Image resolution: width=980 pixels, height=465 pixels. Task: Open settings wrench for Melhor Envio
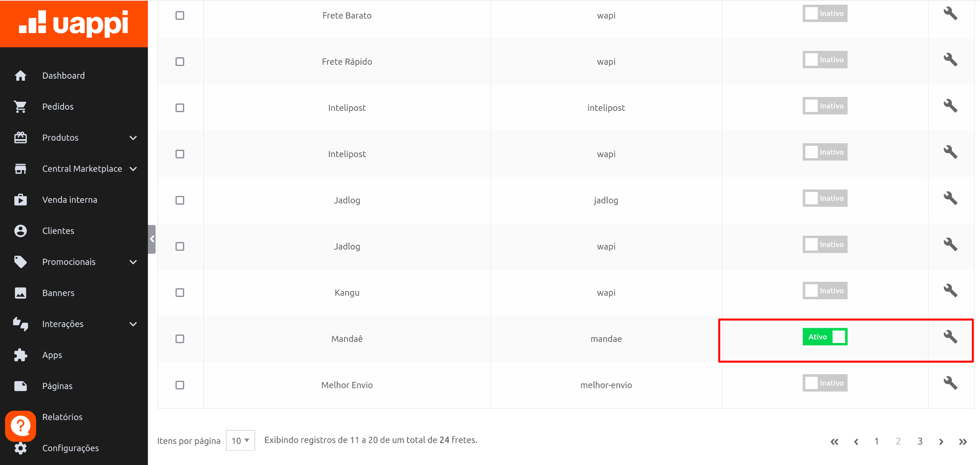950,383
